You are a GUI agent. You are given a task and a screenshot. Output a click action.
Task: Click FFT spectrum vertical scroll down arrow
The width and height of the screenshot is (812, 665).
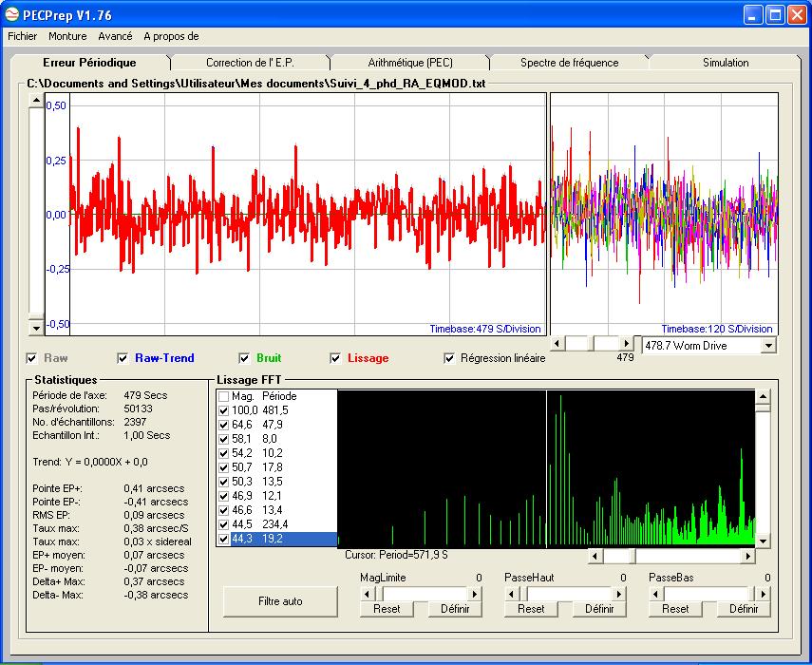tap(763, 541)
